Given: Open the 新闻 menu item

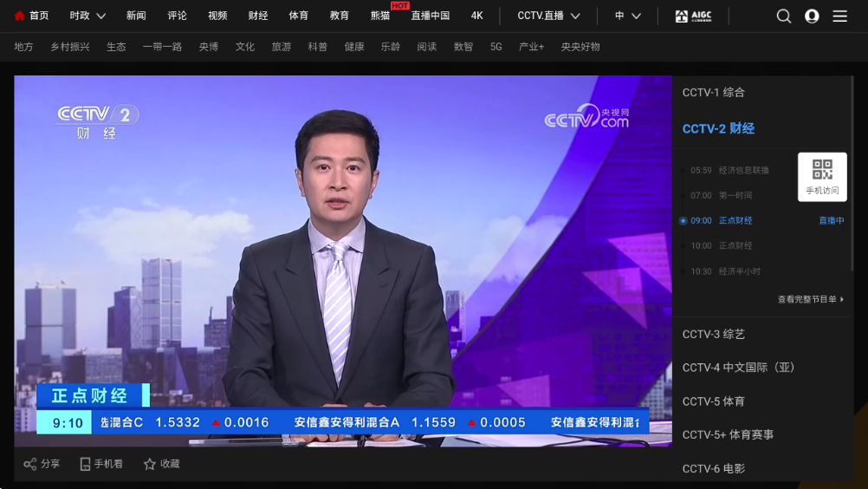Looking at the screenshot, I should 136,16.
